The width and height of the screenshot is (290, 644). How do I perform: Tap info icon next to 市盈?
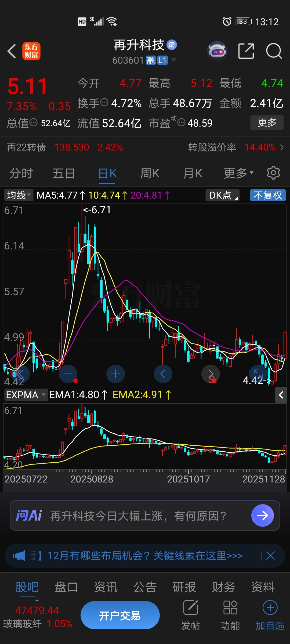pos(182,123)
